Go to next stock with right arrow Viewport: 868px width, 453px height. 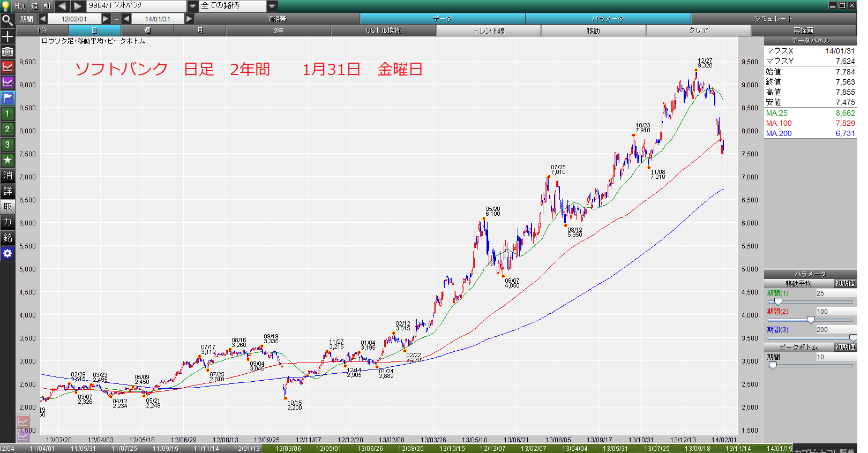(78, 6)
